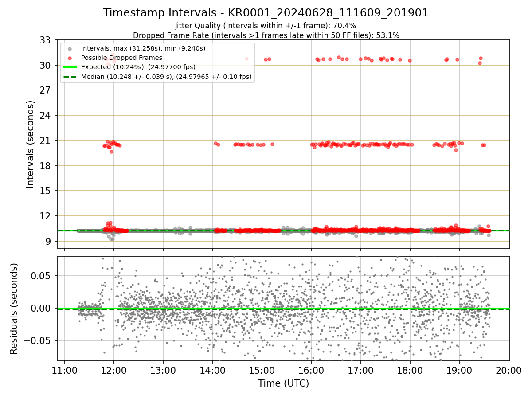532x399 pixels.
Task: Click the dashed green line sample in the legend
Action: (x=70, y=77)
